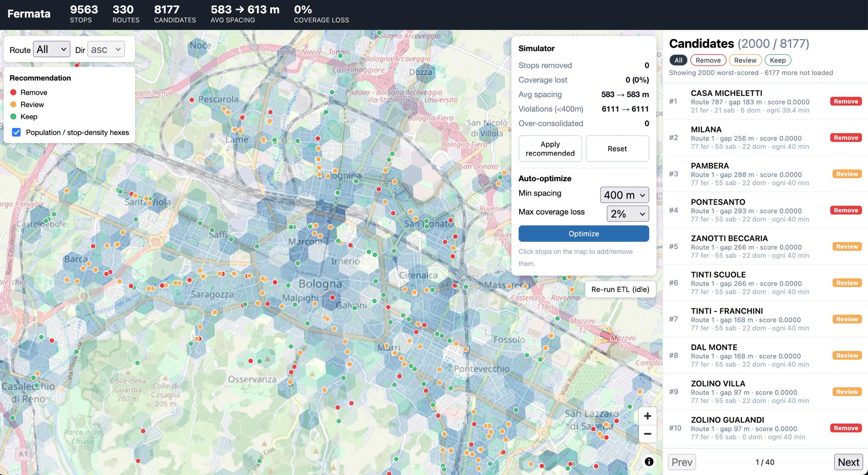Go to Prev candidates page
Image resolution: width=868 pixels, height=475 pixels.
682,462
